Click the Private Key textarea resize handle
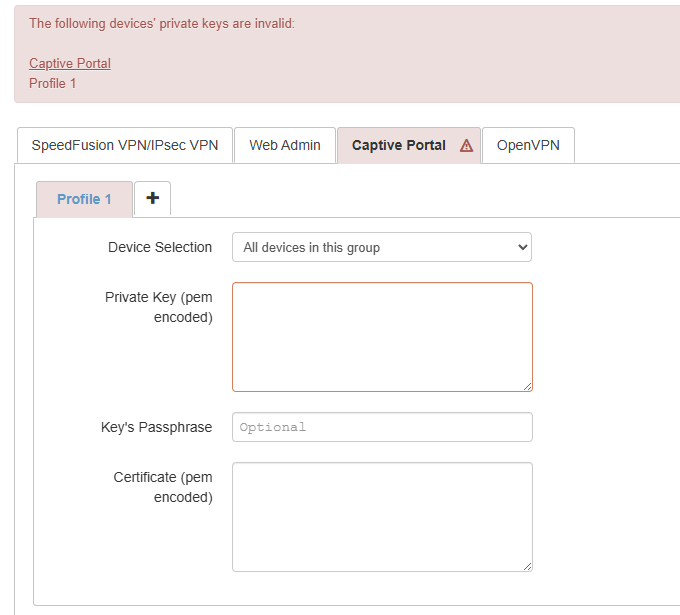The height and width of the screenshot is (615, 680). tap(527, 386)
